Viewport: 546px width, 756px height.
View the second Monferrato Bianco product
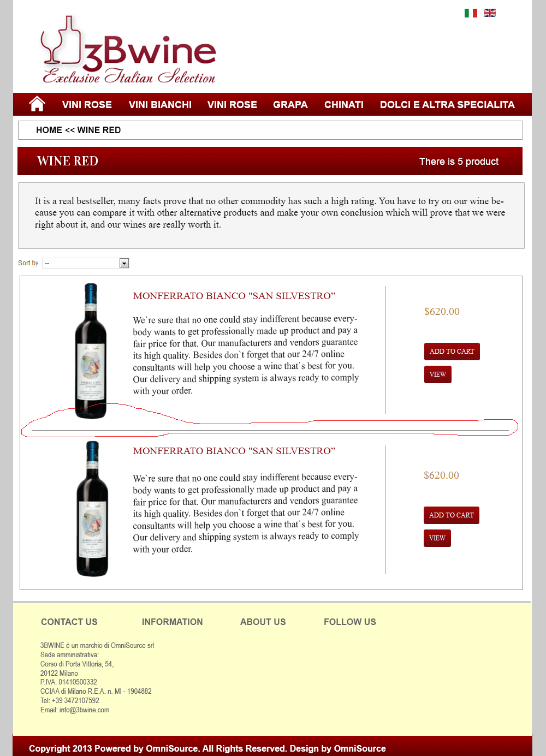coord(437,538)
